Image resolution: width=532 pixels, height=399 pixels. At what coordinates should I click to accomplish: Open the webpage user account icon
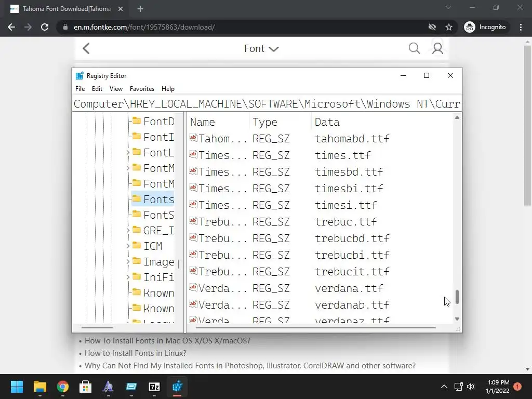tap(437, 48)
